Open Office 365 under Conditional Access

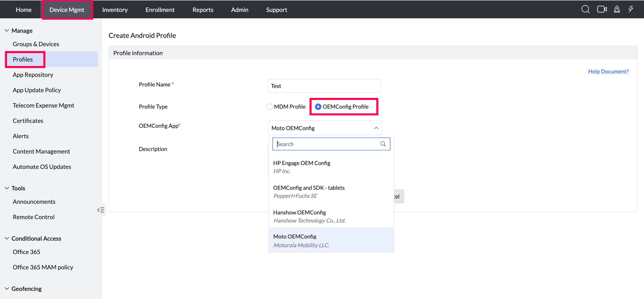point(26,252)
